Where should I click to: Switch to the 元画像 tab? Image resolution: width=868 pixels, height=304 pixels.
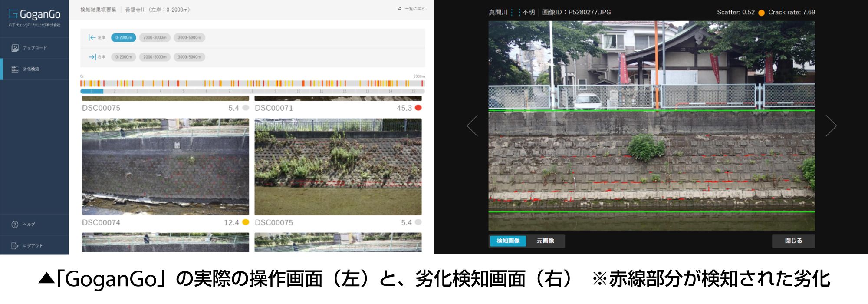click(545, 241)
